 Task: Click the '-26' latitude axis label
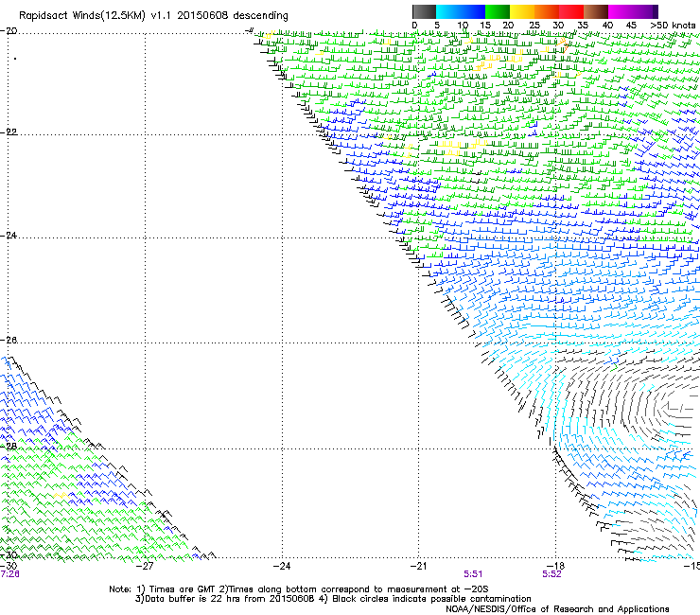click(9, 340)
